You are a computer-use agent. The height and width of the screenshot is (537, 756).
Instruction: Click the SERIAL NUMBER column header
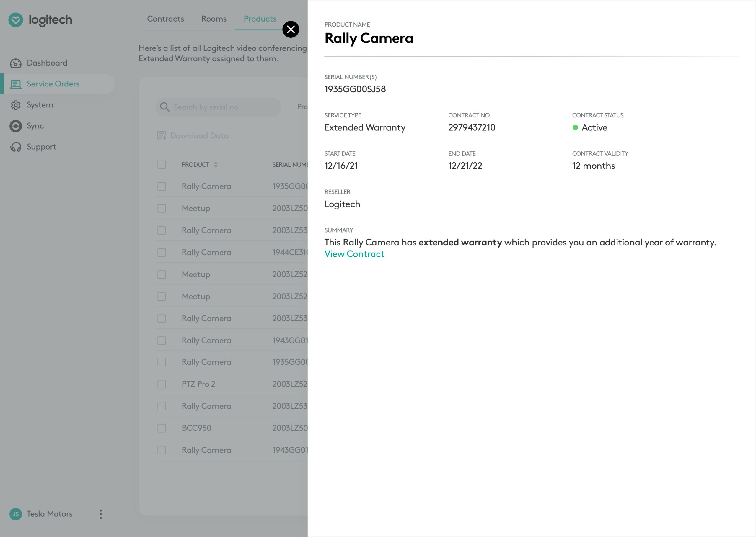290,165
